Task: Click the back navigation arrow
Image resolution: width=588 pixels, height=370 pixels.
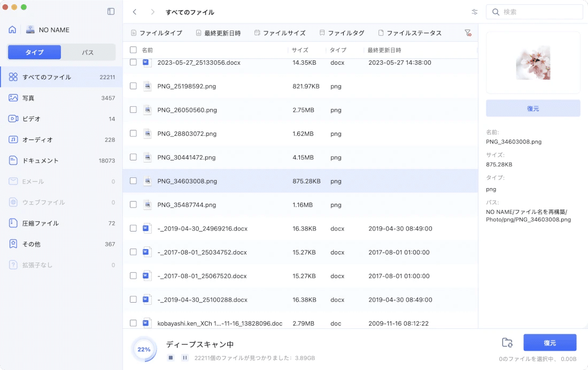Action: pyautogui.click(x=134, y=12)
